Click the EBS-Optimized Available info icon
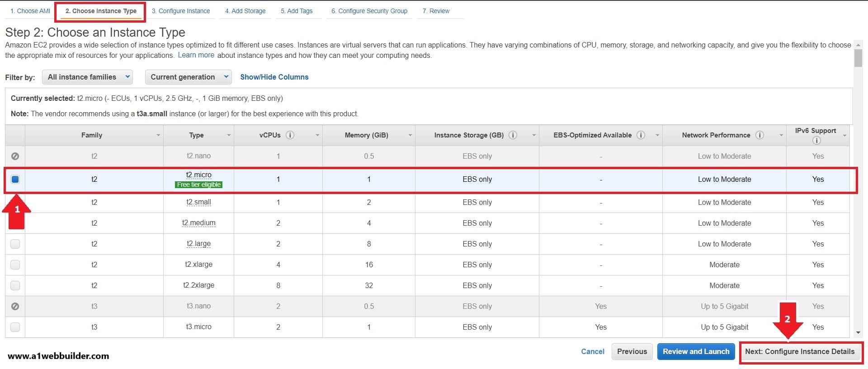The height and width of the screenshot is (369, 868). click(x=641, y=135)
